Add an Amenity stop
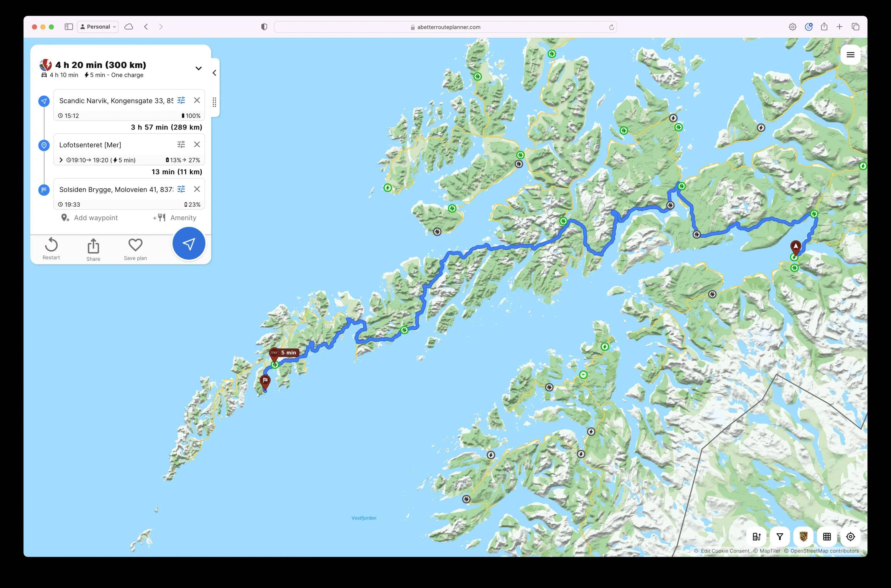891x588 pixels. (x=175, y=217)
